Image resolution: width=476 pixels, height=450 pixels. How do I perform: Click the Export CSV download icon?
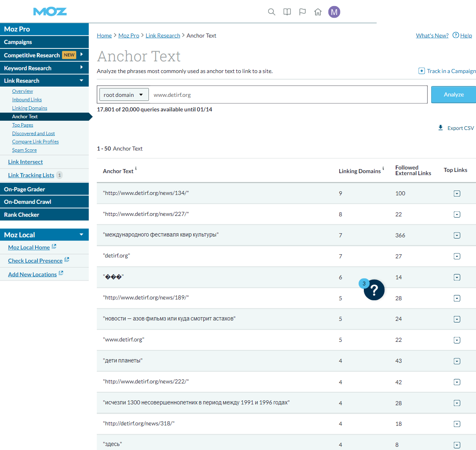(x=441, y=128)
